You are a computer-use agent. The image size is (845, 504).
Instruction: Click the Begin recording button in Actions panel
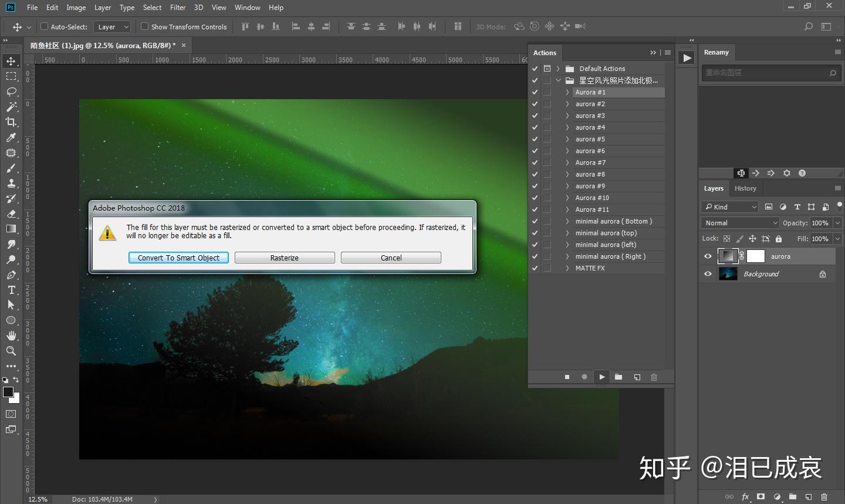584,377
